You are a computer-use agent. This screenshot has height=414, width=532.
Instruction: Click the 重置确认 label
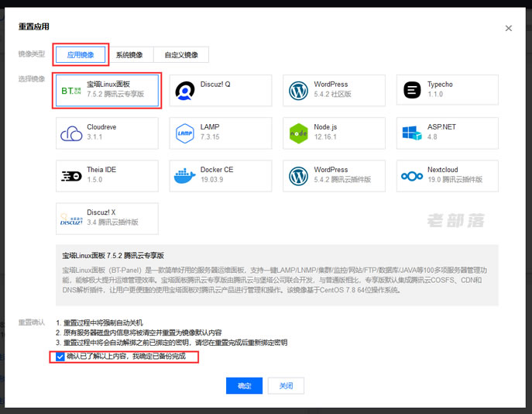[x=32, y=323]
